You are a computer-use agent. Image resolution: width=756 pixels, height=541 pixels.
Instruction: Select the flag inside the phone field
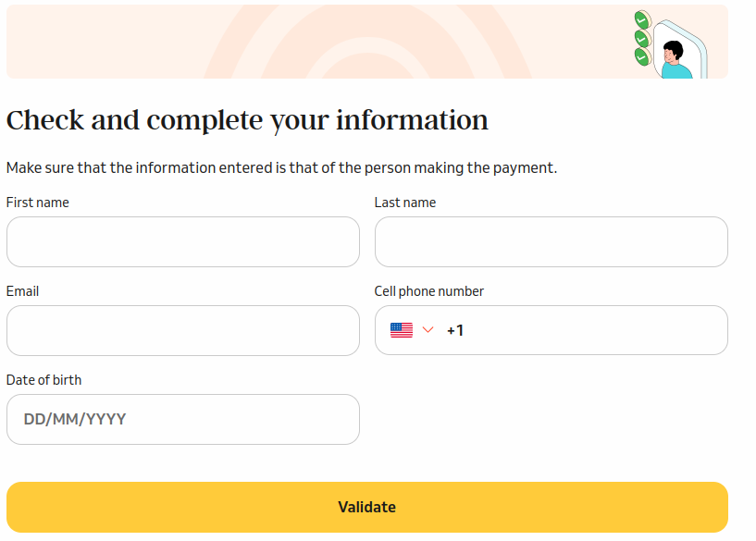point(401,329)
